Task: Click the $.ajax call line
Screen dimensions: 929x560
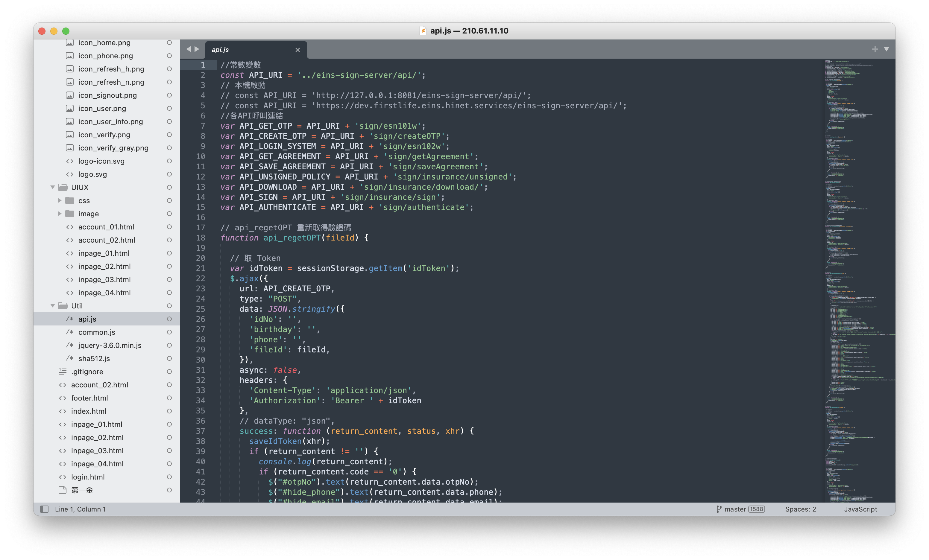Action: click(249, 279)
